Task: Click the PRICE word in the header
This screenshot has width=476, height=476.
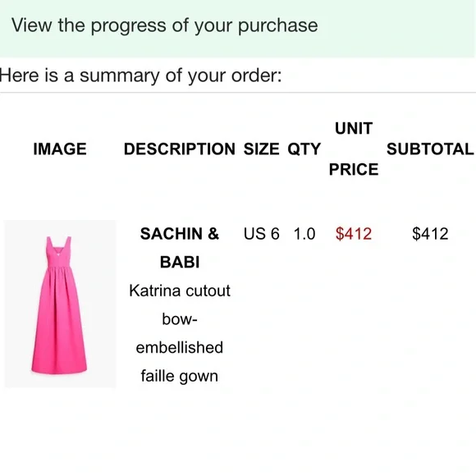Action: (354, 169)
